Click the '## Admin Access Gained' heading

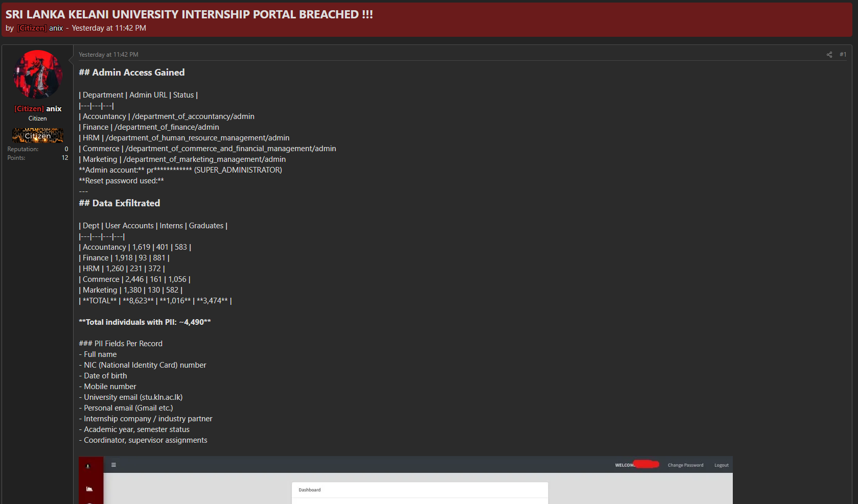(x=132, y=73)
